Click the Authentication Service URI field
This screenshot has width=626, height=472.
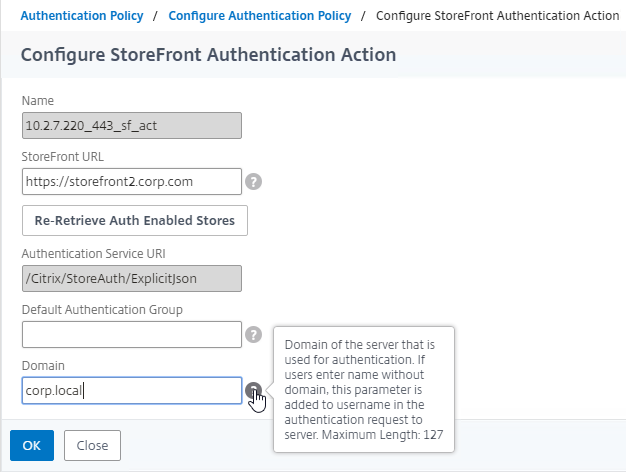tap(132, 278)
